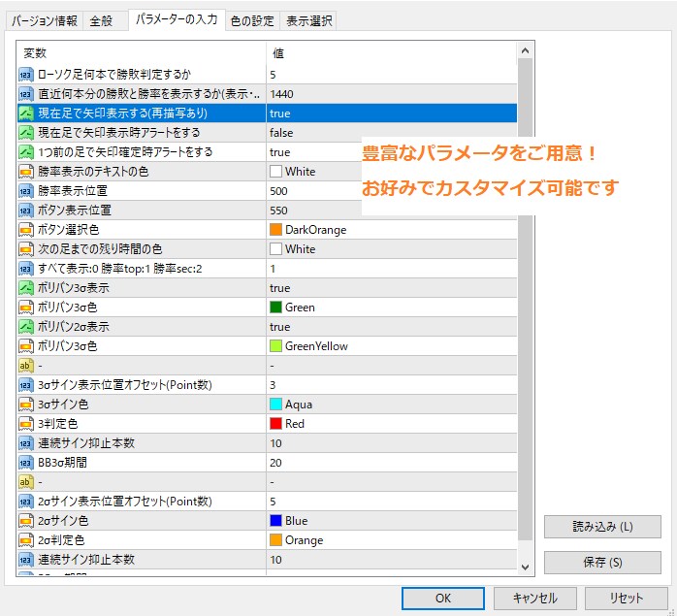The image size is (677, 616).
Task: Click the OK button
Action: (x=443, y=599)
